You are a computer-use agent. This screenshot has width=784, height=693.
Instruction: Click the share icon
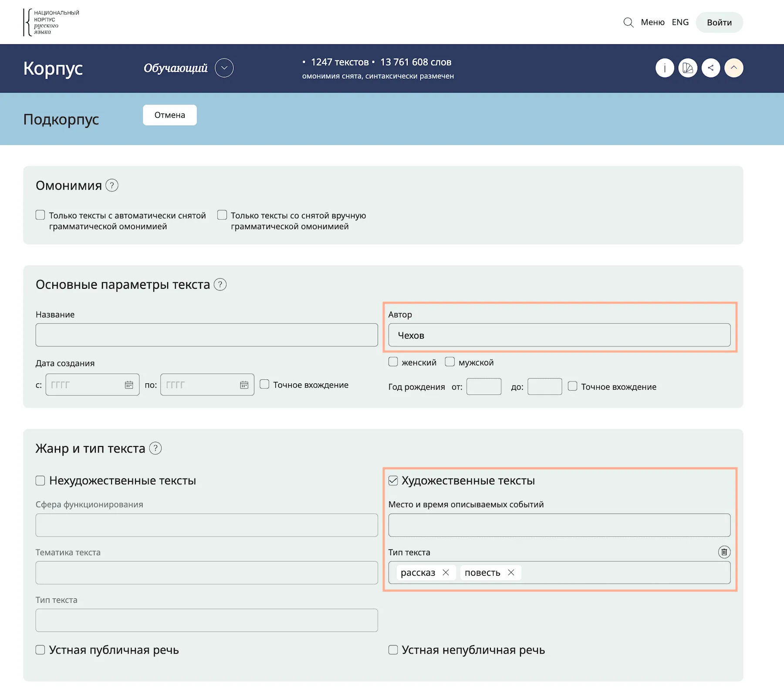(x=711, y=68)
